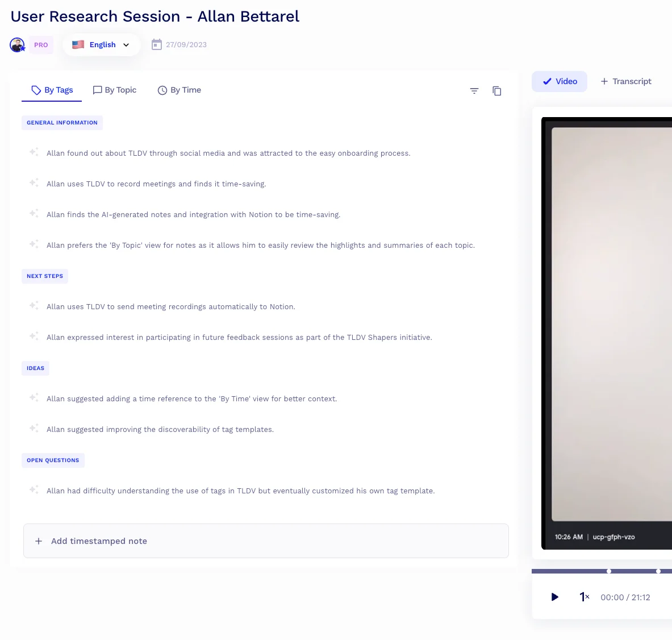This screenshot has width=672, height=640.
Task: Select note about preferring the 'By Topic' view
Action: pyautogui.click(x=261, y=246)
